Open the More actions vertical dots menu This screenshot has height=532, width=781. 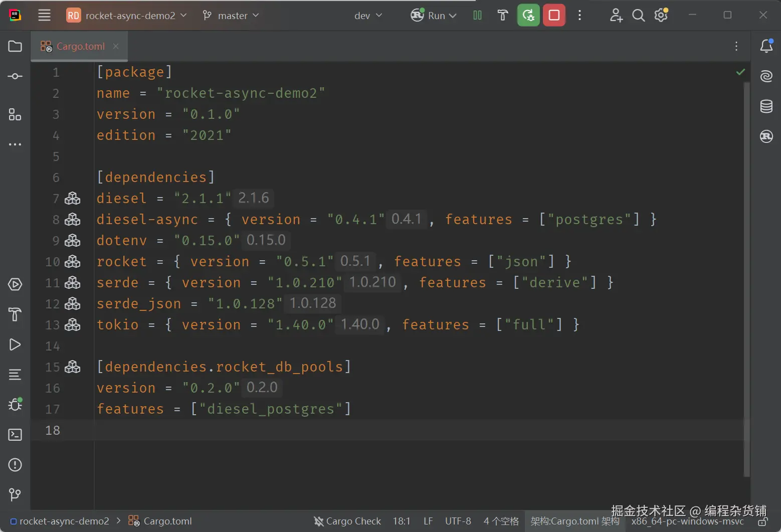[x=579, y=15]
